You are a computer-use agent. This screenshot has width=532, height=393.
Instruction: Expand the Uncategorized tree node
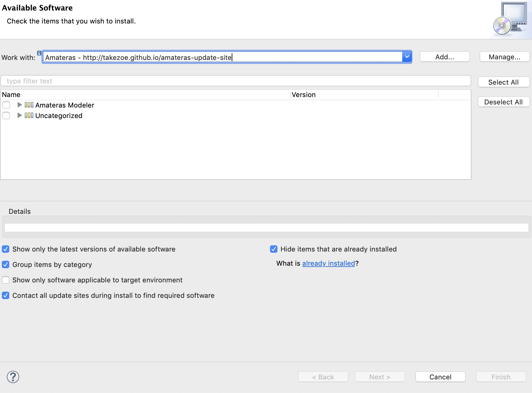(19, 116)
